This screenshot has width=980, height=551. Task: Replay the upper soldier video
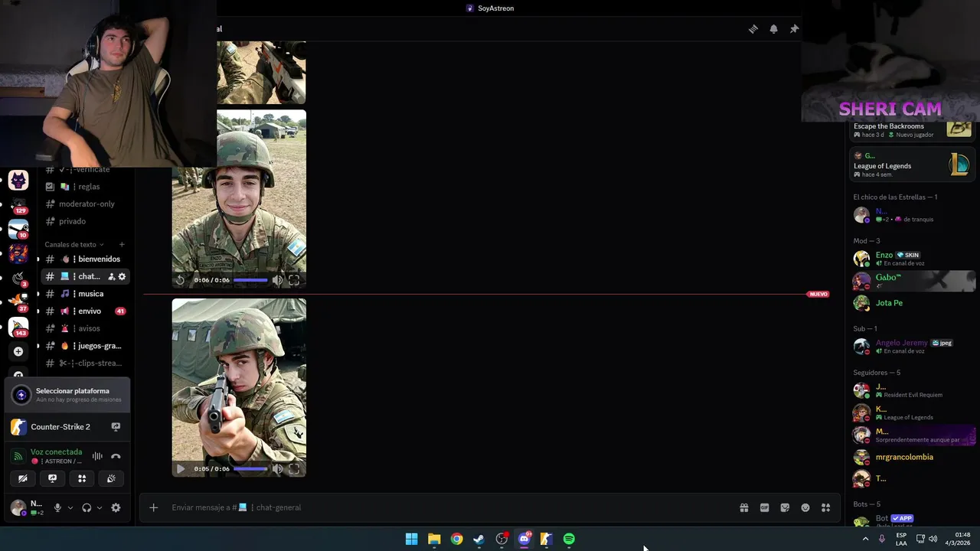pyautogui.click(x=181, y=280)
